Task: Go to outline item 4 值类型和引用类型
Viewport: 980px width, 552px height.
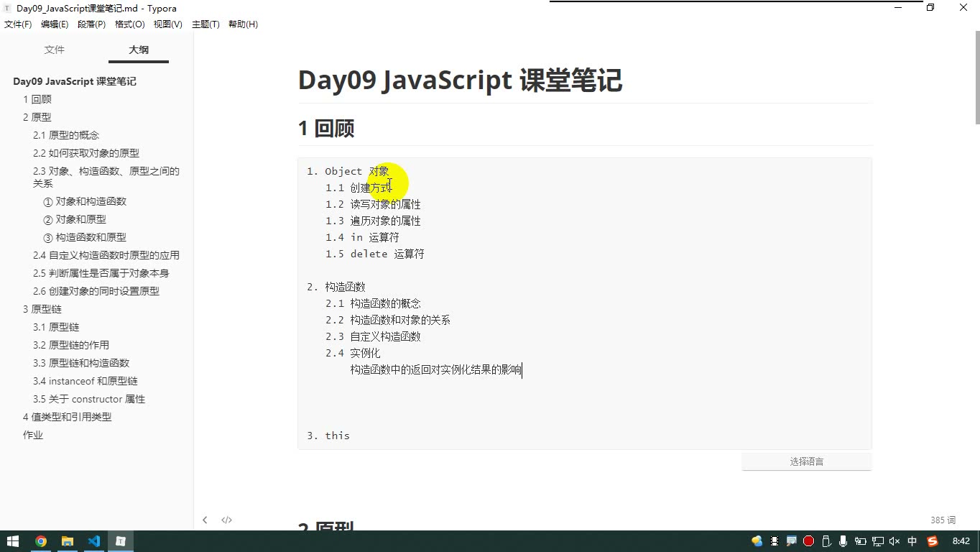Action: point(67,417)
